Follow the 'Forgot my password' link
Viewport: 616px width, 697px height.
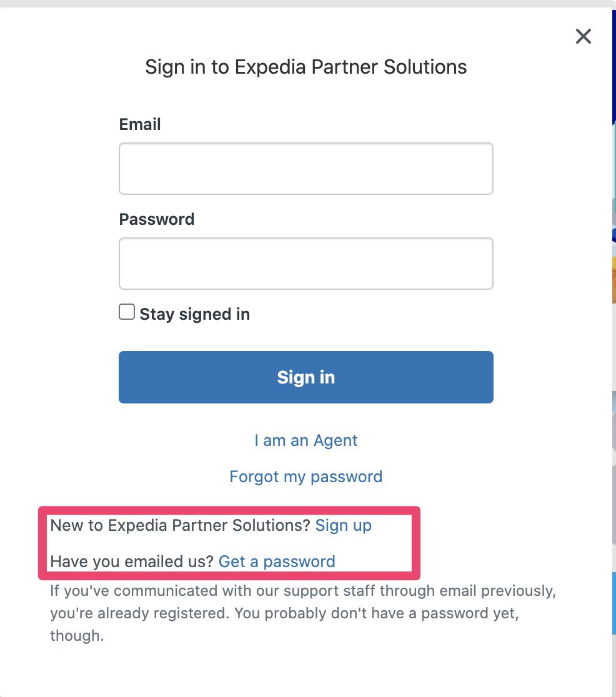tap(306, 477)
